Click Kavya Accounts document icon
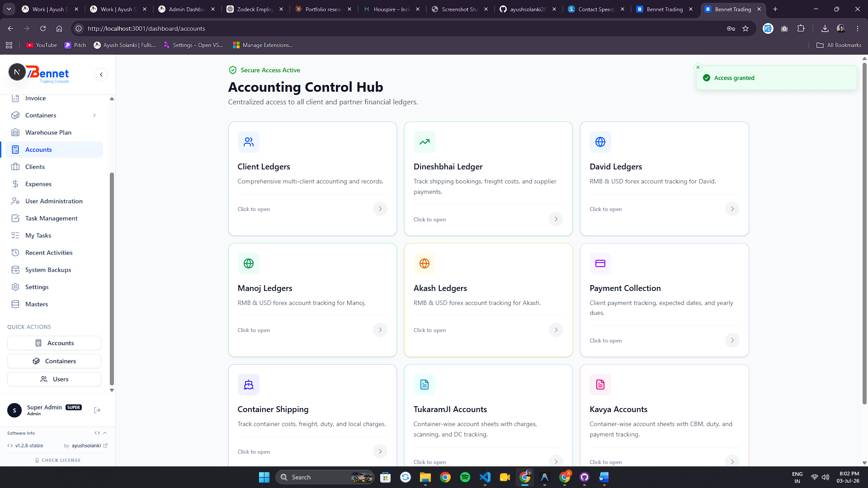This screenshot has height=488, width=868. [x=600, y=385]
